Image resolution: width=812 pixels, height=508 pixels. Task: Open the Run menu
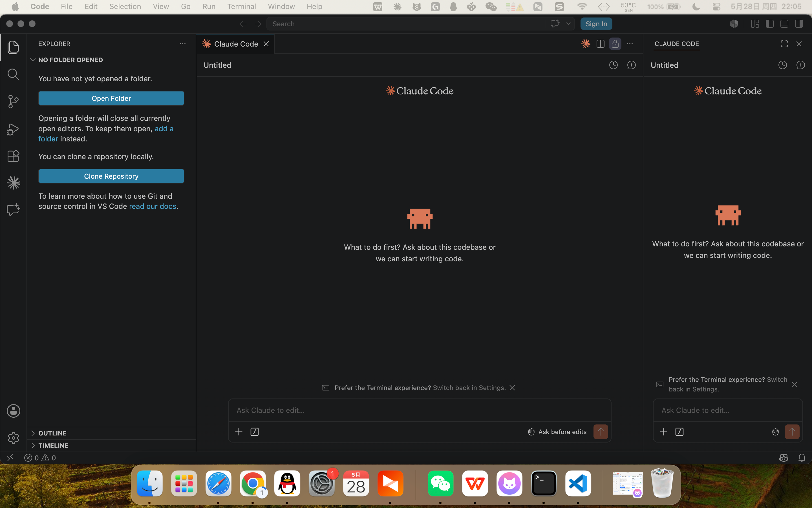tap(209, 6)
